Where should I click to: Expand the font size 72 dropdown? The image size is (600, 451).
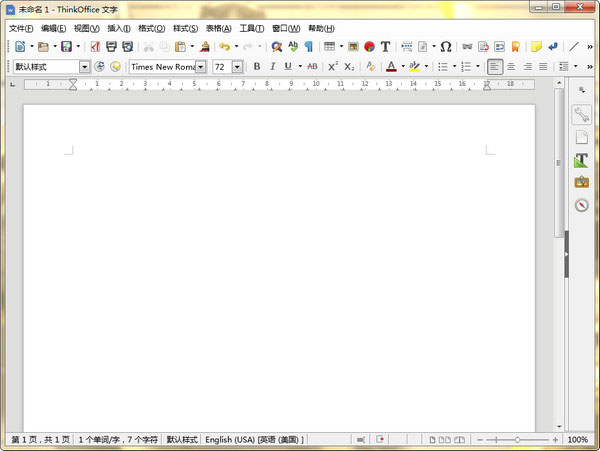point(237,67)
